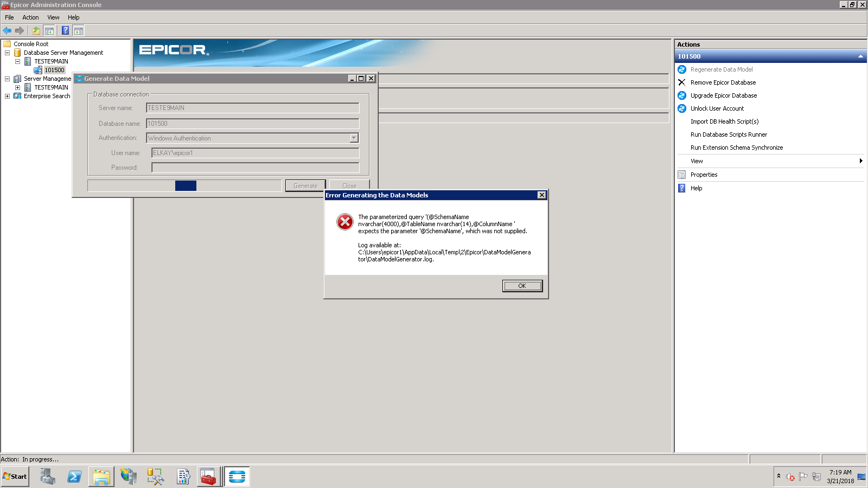
Task: Click the speaker volume tray icon
Action: [790, 477]
